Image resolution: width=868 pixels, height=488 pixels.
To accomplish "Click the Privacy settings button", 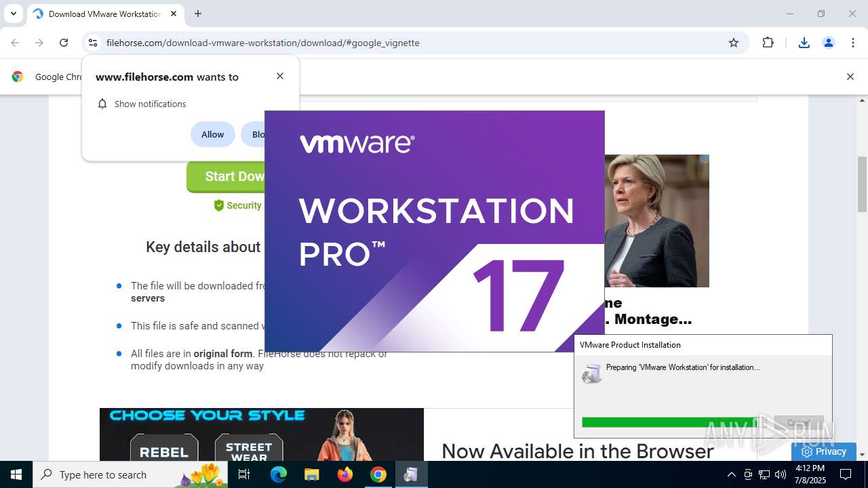I will 823,451.
